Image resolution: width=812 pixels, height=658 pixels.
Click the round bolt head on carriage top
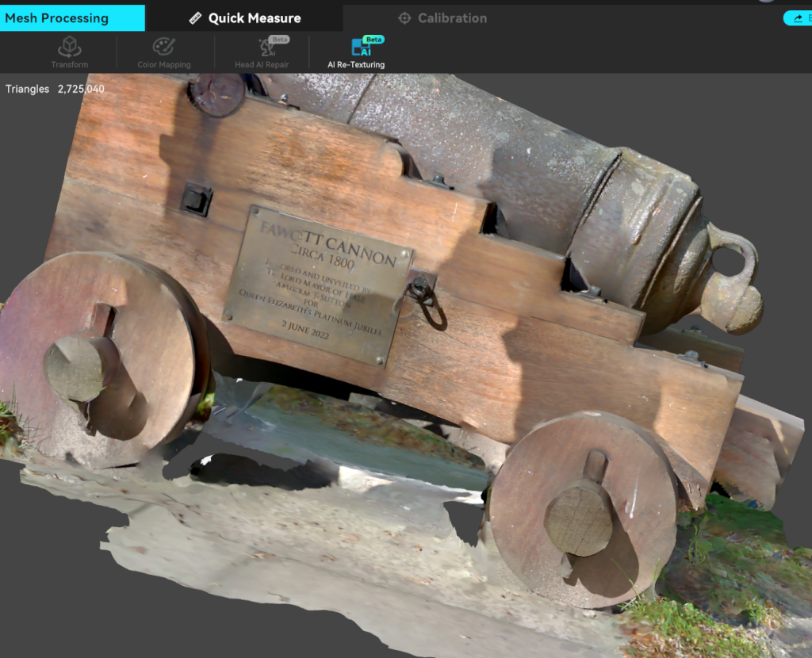pos(217,94)
